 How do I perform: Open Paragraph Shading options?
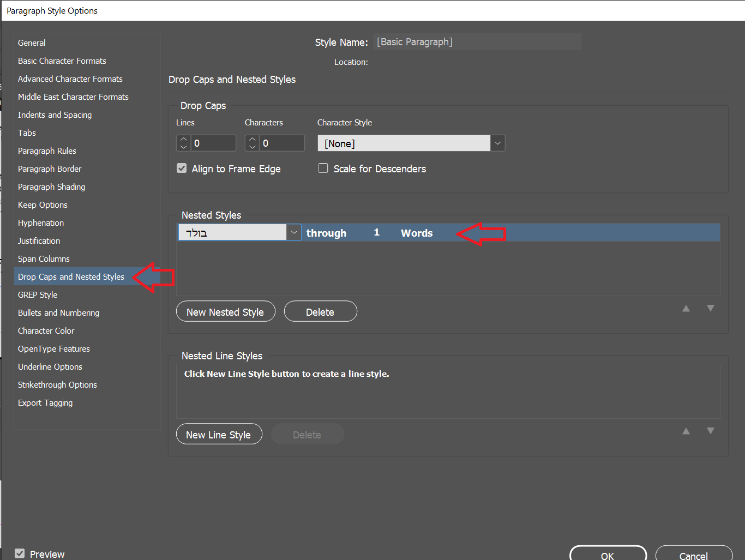[52, 187]
